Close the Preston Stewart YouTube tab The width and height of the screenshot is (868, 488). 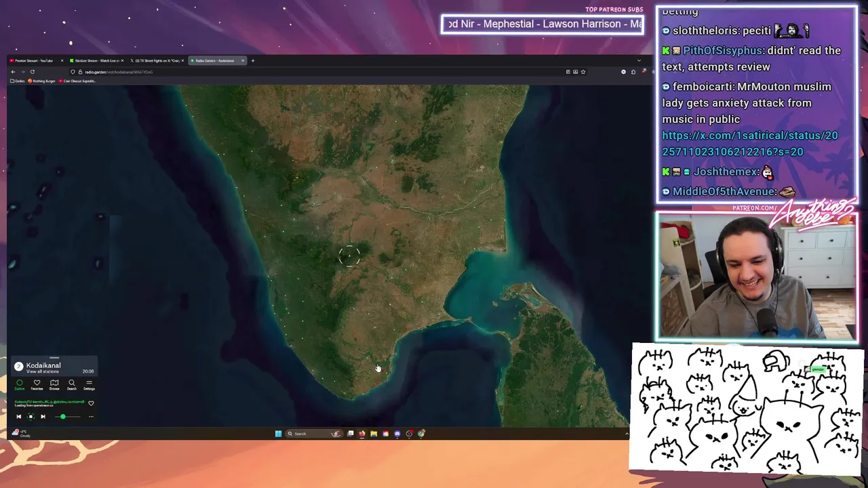pos(62,60)
